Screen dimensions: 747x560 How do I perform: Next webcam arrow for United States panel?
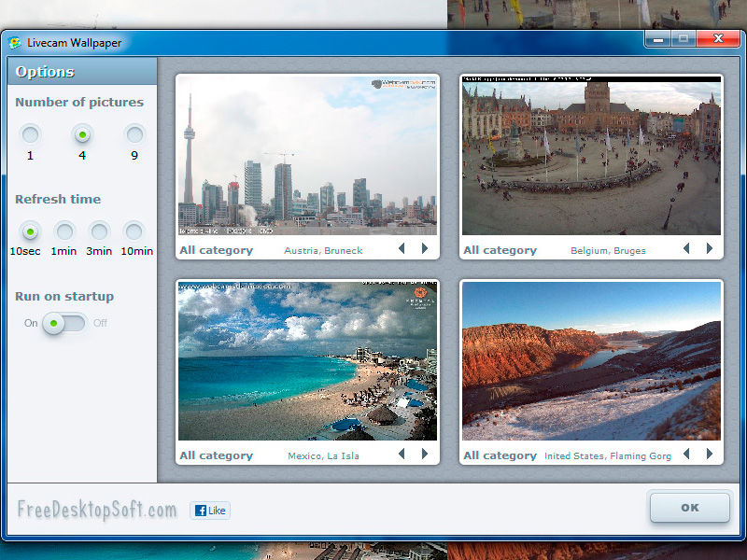(x=710, y=455)
